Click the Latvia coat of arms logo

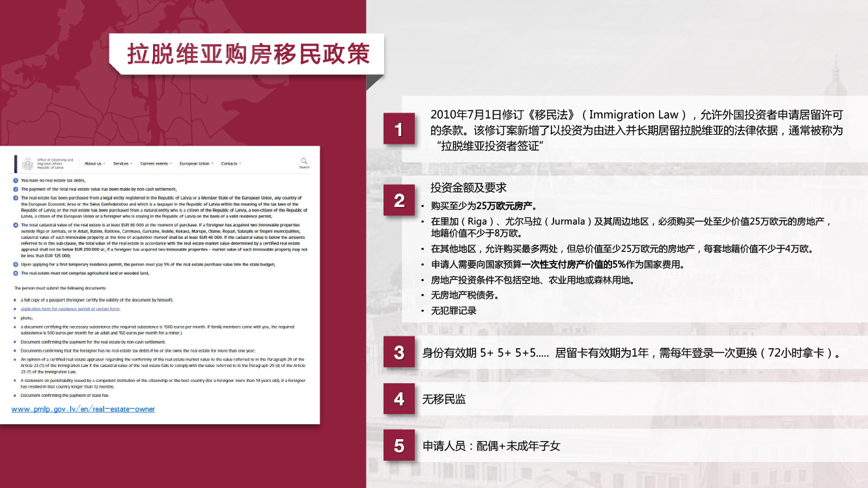click(27, 164)
